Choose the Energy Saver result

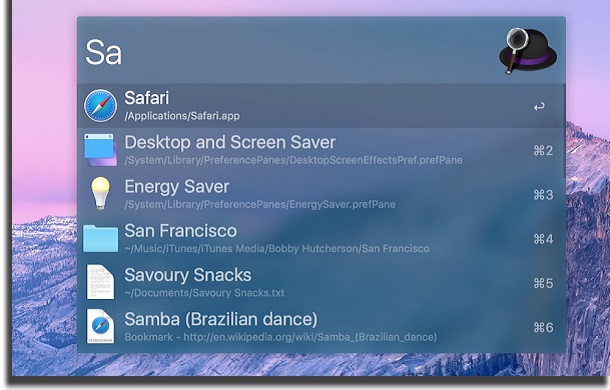[321, 194]
